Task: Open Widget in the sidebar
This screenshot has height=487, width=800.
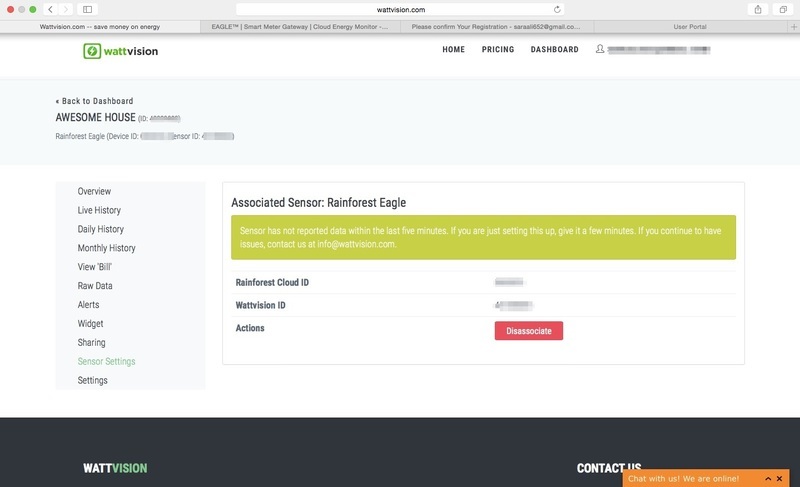Action: click(x=90, y=323)
